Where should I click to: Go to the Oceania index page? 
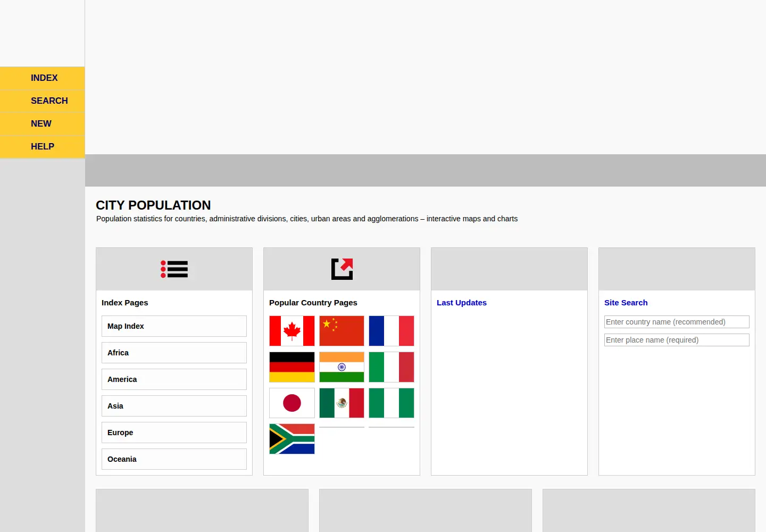[x=174, y=459]
